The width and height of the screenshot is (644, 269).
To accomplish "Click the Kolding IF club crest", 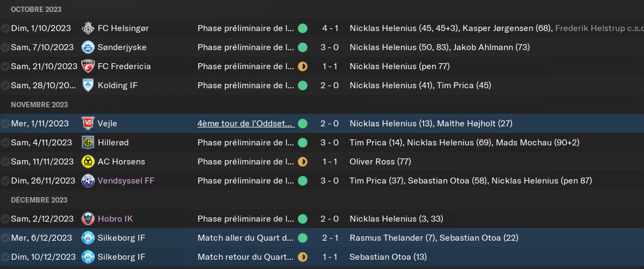I will click(87, 85).
